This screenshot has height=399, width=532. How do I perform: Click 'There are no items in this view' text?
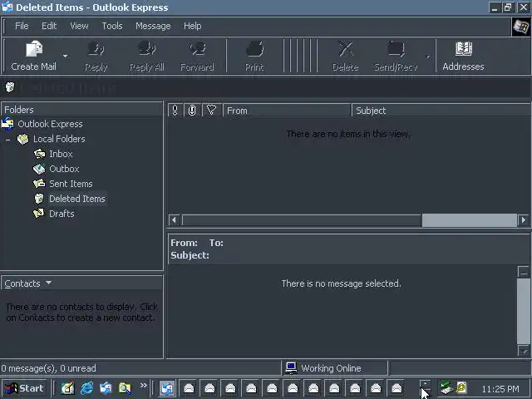(348, 134)
